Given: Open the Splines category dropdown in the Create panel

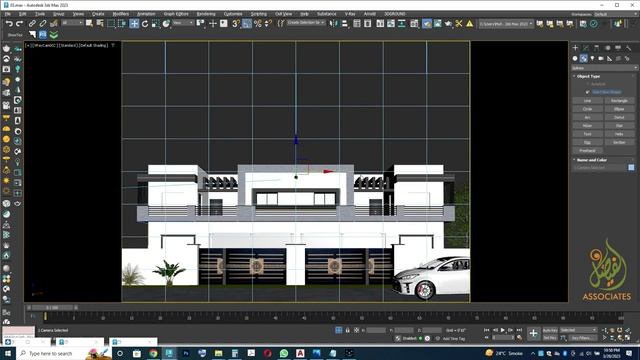Looking at the screenshot, I should click(x=604, y=68).
